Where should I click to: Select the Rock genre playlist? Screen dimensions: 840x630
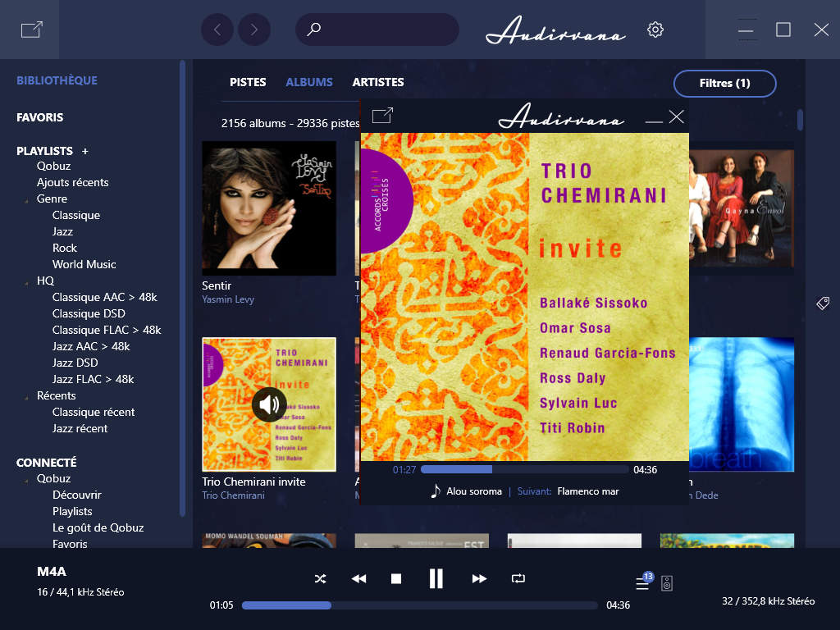[64, 248]
